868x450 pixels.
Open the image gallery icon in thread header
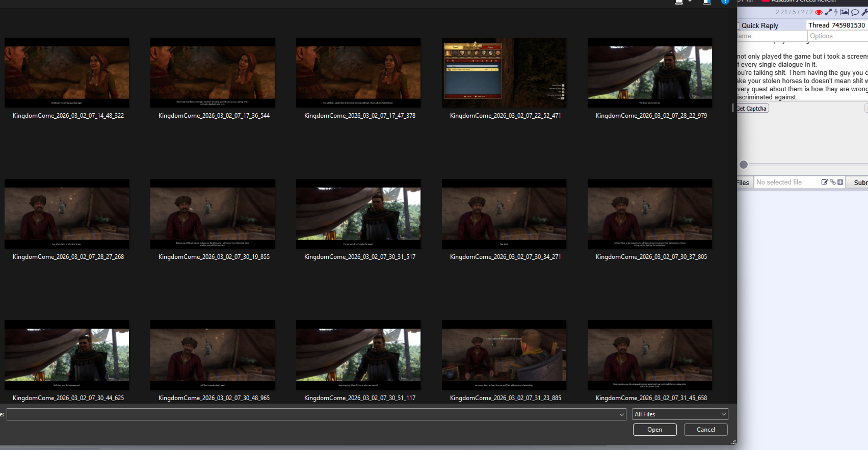[x=845, y=12]
